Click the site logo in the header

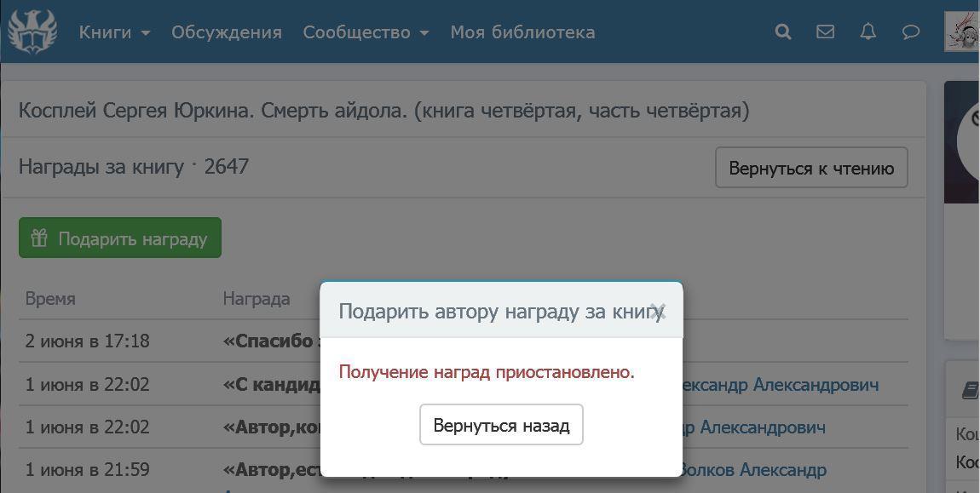pos(32,32)
